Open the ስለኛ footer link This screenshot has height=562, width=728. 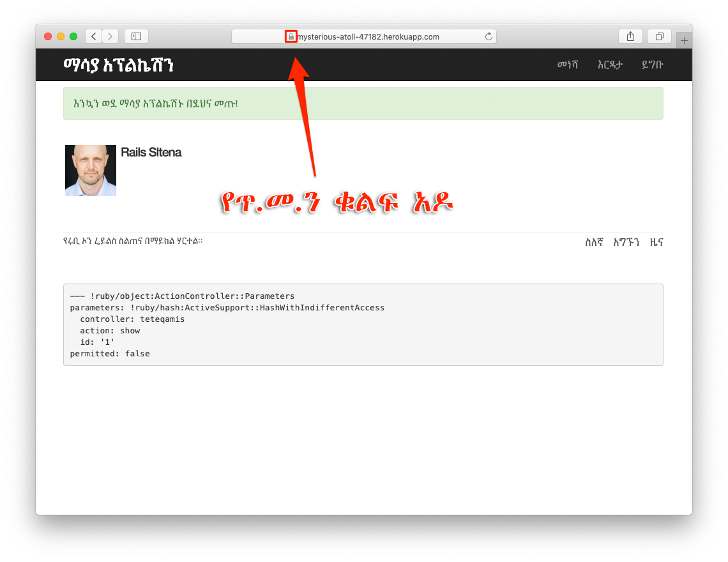[594, 242]
